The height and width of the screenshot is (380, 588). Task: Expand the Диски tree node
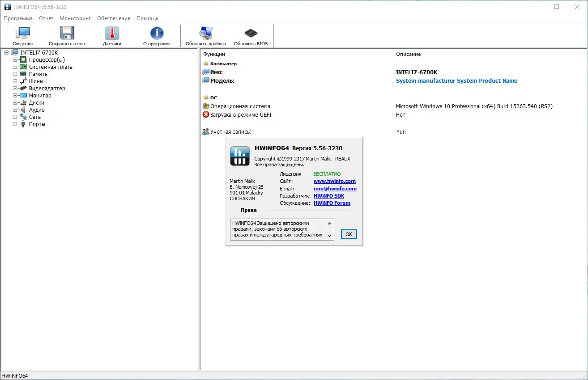pyautogui.click(x=15, y=102)
